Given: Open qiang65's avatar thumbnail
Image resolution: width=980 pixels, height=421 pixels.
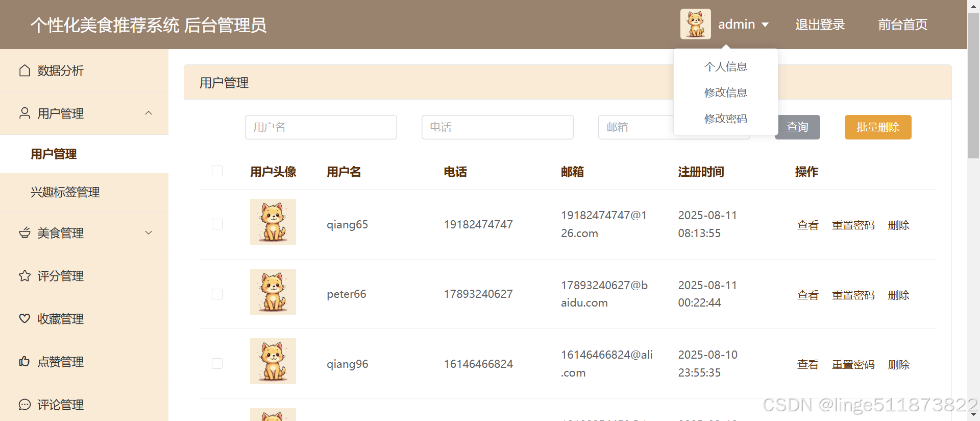Looking at the screenshot, I should (x=273, y=222).
